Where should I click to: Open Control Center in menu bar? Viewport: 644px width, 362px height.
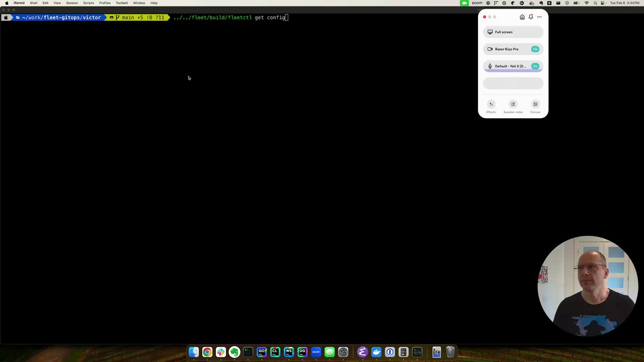click(603, 3)
